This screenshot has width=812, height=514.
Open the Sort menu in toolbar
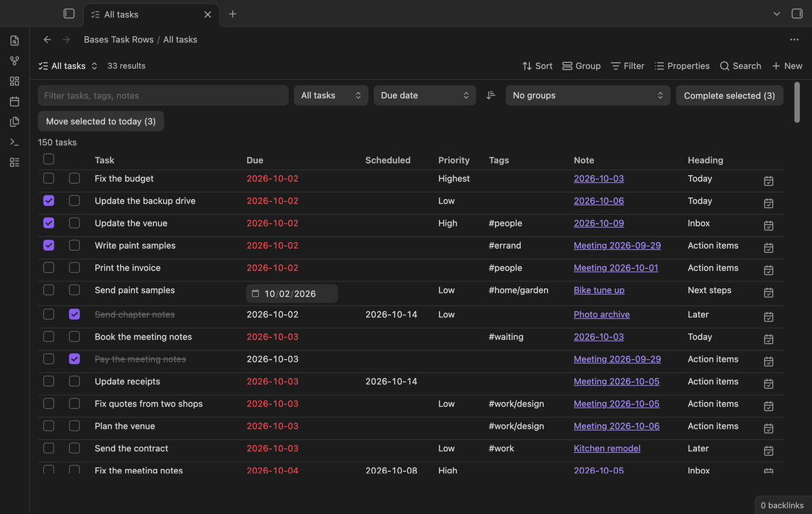point(537,66)
